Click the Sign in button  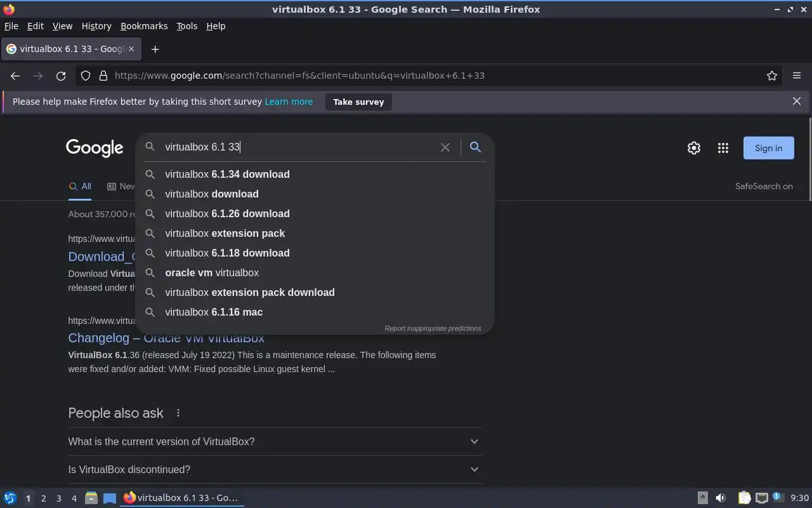(x=768, y=148)
